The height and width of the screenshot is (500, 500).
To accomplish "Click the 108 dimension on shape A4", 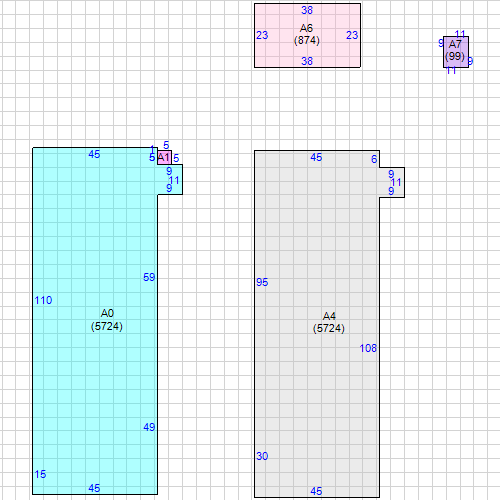I will 368,348.
